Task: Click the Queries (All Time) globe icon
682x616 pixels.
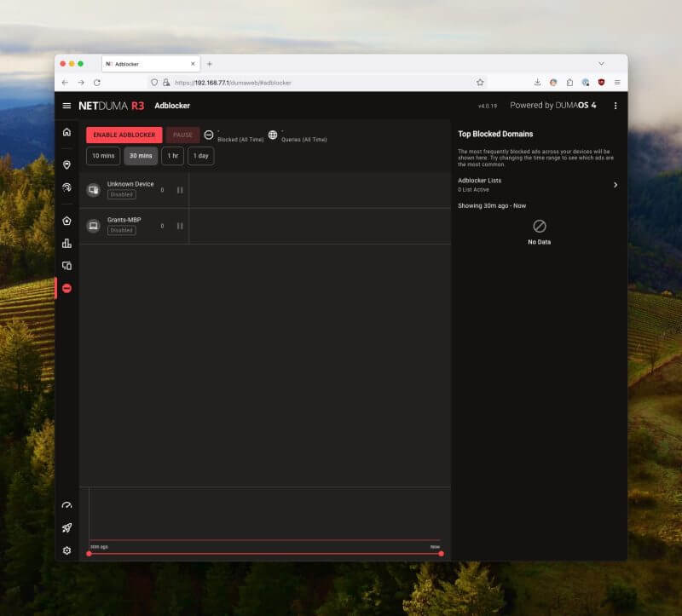Action: (x=273, y=135)
